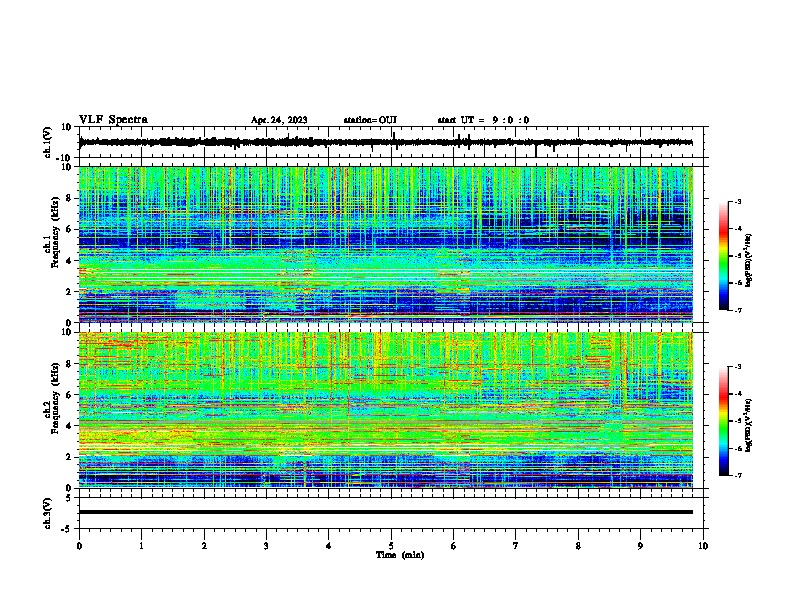Click the '-7' value on lower color bar
The width and height of the screenshot is (792, 612).
[x=738, y=476]
